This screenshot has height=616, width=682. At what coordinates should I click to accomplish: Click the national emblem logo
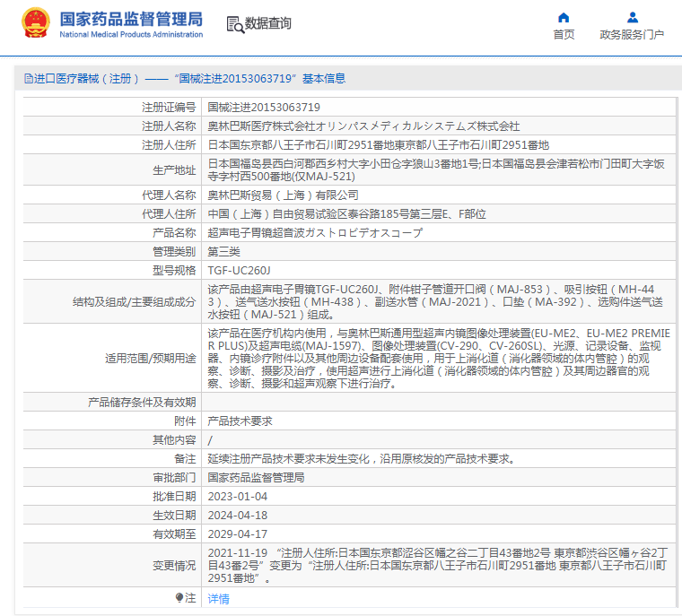(x=36, y=22)
